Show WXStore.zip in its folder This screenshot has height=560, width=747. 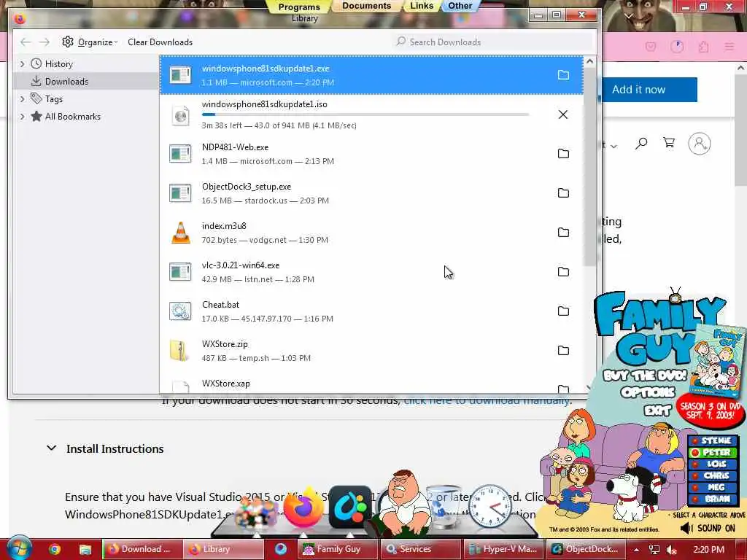tap(563, 351)
